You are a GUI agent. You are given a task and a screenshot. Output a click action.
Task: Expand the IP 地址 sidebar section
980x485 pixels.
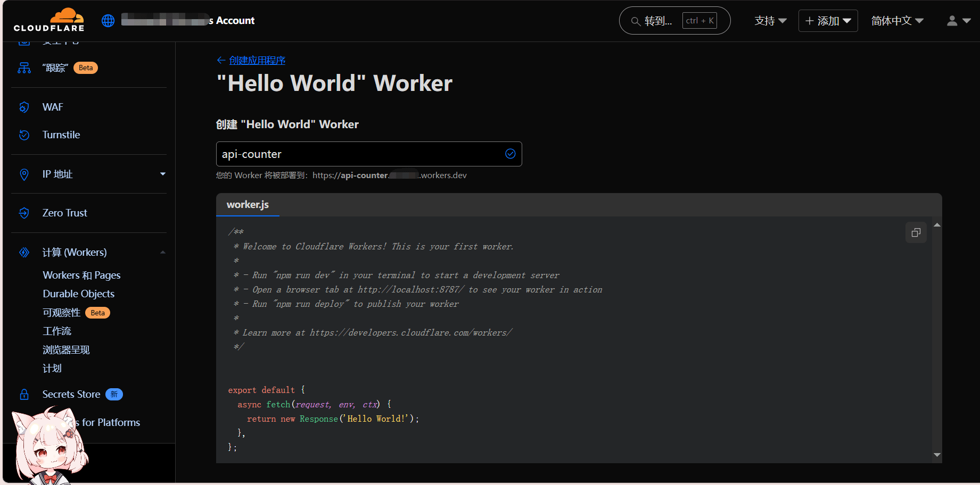click(x=162, y=174)
